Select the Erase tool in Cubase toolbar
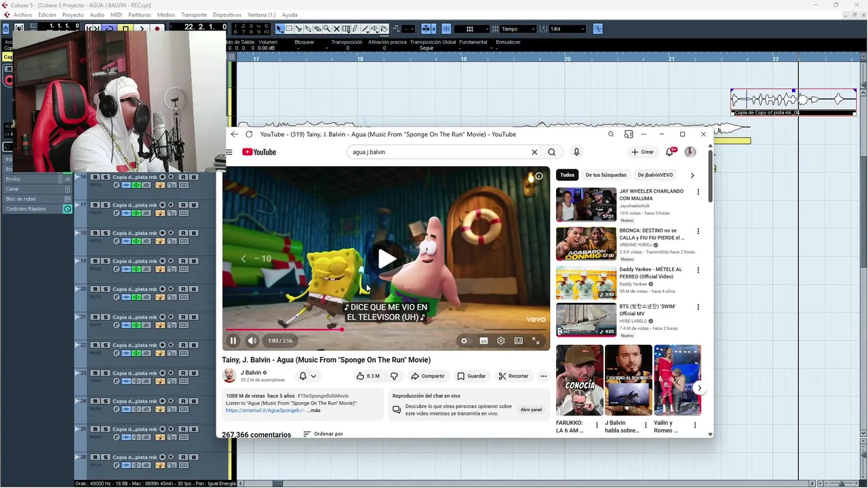The width and height of the screenshot is (868, 488). click(317, 29)
